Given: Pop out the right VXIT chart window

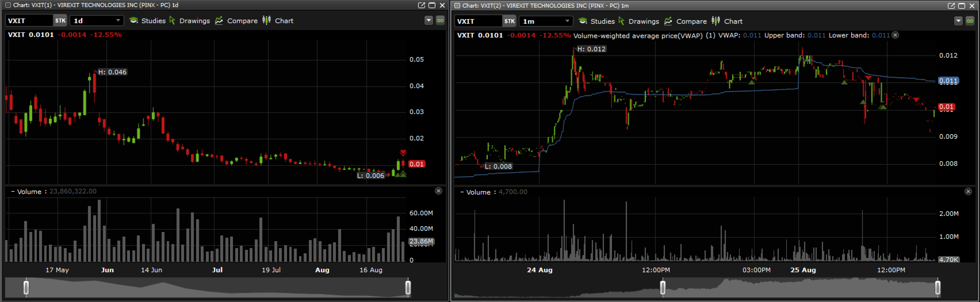Looking at the screenshot, I should tap(951, 6).
